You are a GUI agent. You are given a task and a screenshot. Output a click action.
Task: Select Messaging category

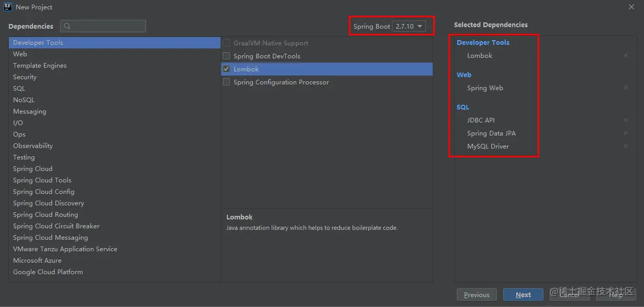click(x=115, y=112)
